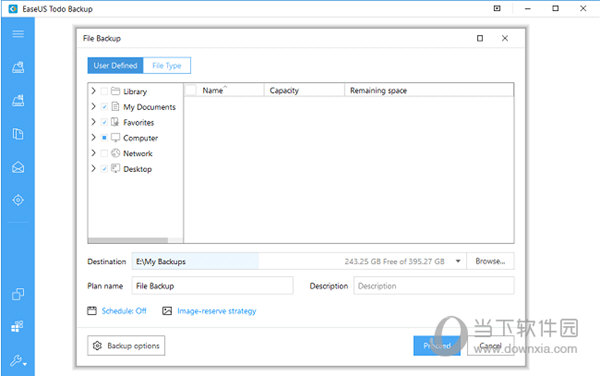The image size is (600, 376).
Task: Expand the Network tree node
Action: [93, 153]
